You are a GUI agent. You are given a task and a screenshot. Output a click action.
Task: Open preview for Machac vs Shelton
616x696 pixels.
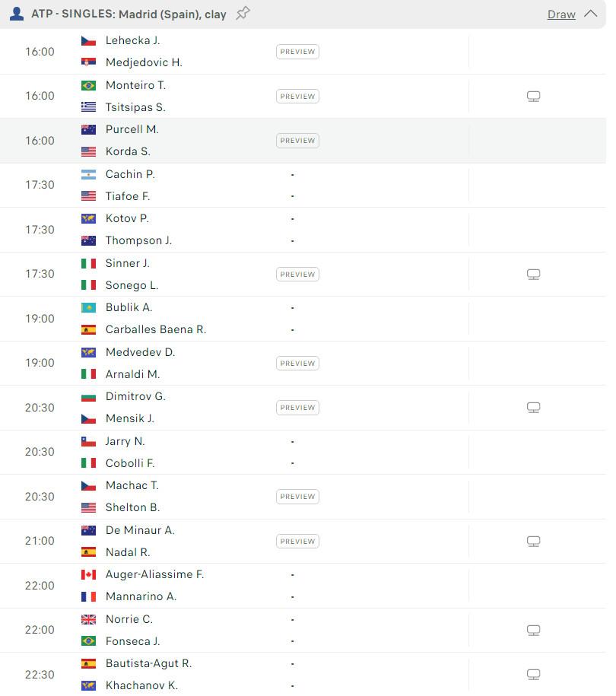tap(297, 497)
